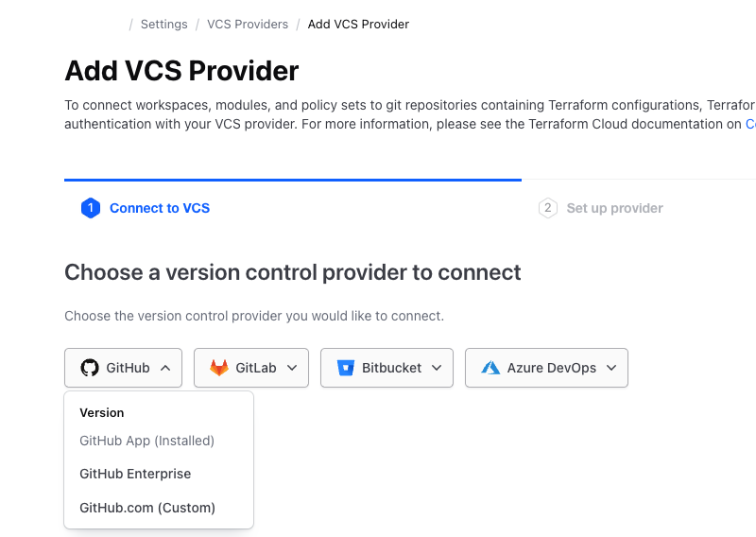Pick GitHub.com (Custom) in the dropdown list
Image resolution: width=756 pixels, height=537 pixels.
coord(147,508)
